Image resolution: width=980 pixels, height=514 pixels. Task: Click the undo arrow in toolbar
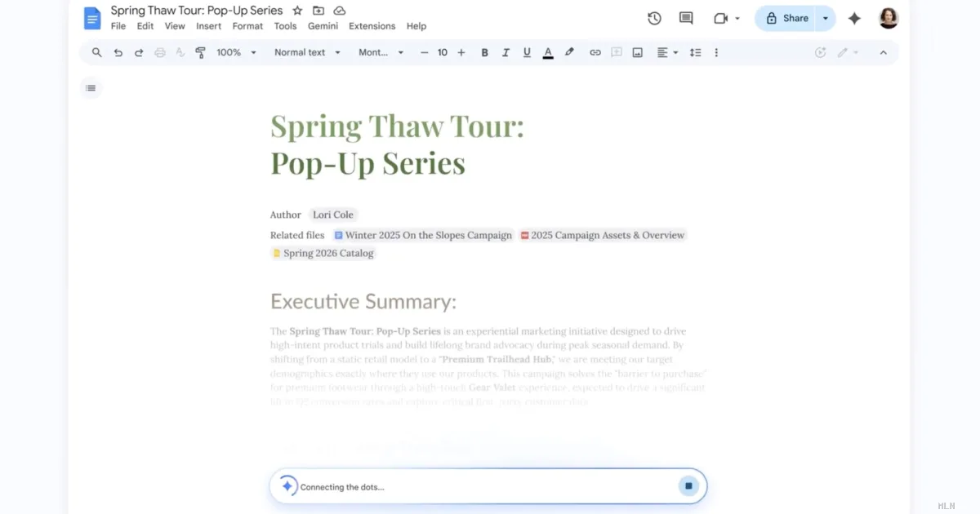click(x=118, y=52)
